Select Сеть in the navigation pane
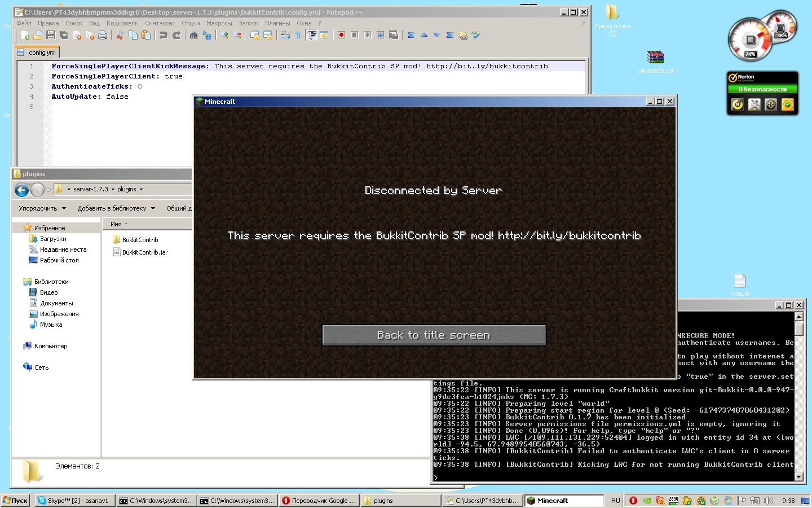 pyautogui.click(x=36, y=367)
